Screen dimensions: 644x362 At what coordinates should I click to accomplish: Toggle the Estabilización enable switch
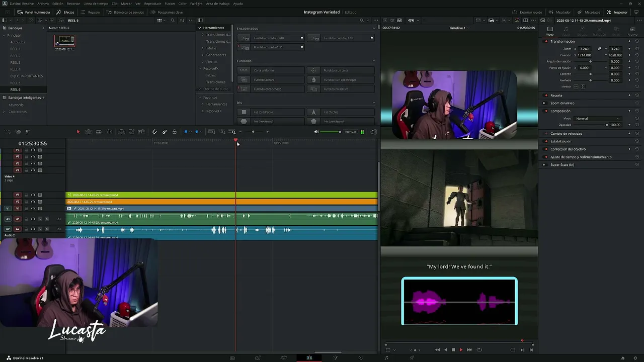[546, 141]
